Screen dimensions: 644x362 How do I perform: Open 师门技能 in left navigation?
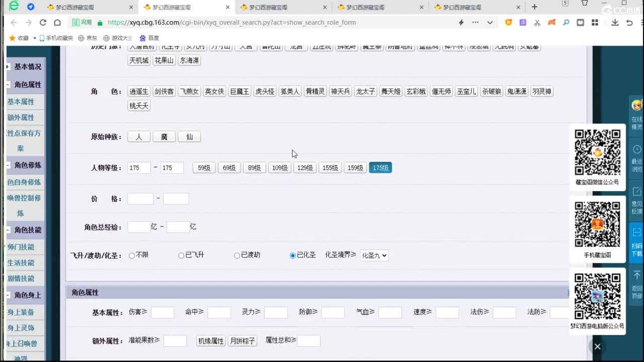tap(21, 247)
